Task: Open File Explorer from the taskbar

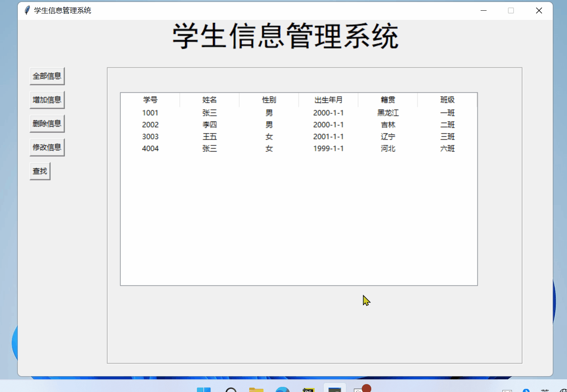Action: click(256, 390)
